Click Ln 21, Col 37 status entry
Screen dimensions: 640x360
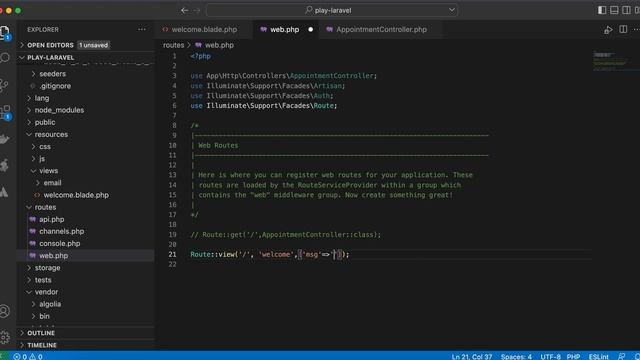471,356
